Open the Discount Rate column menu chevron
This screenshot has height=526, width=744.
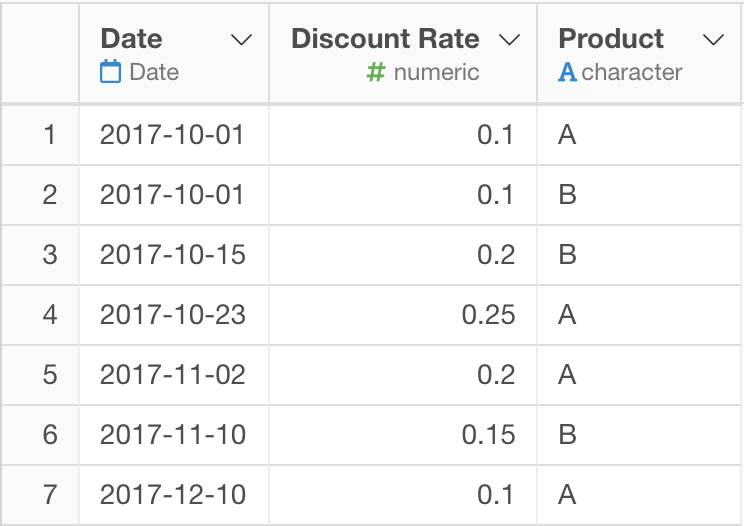click(510, 40)
